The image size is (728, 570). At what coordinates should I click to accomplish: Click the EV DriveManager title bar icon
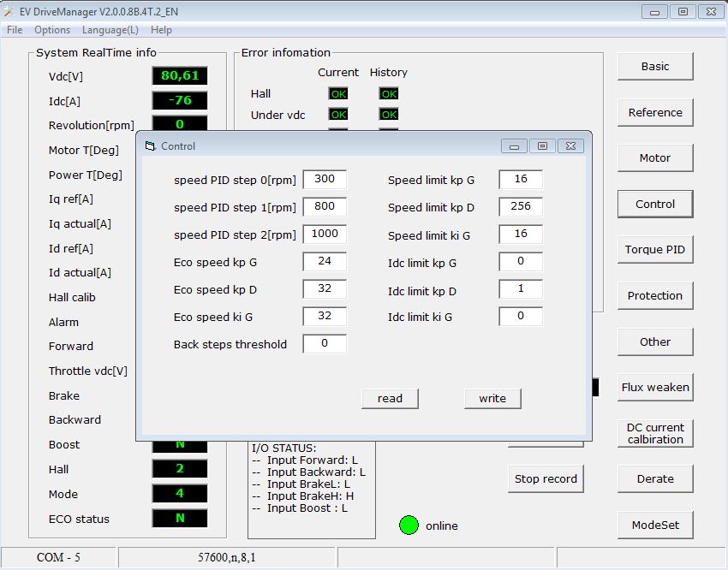pyautogui.click(x=9, y=12)
